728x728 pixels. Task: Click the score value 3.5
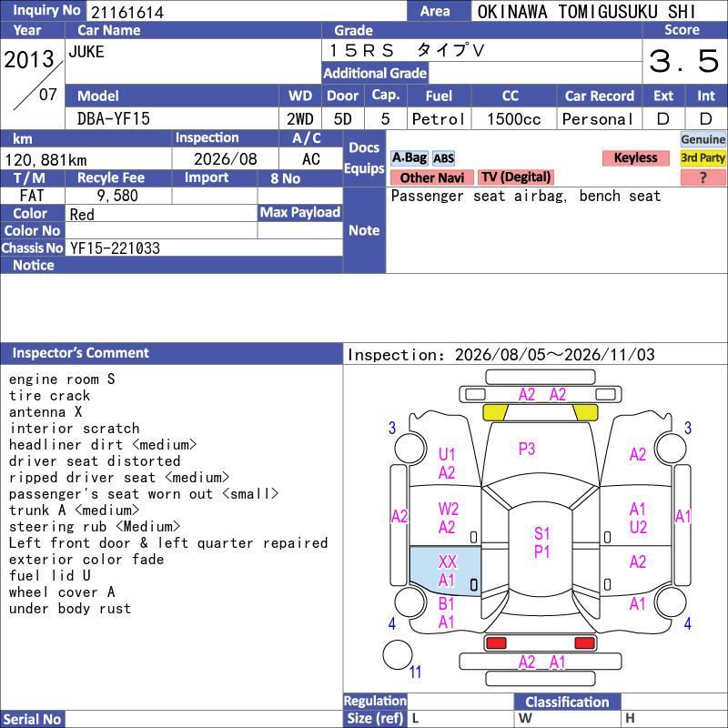click(684, 61)
